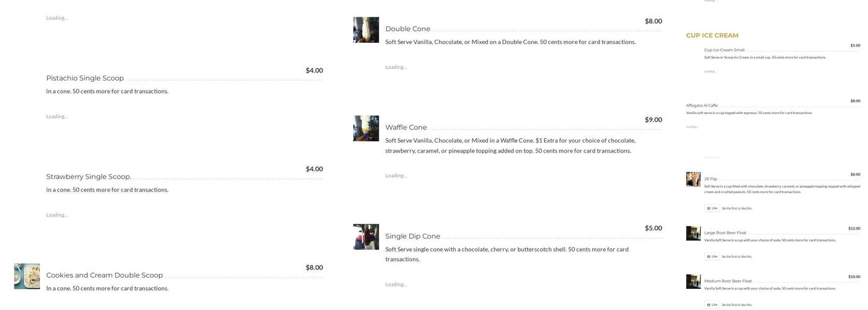This screenshot has height=310, width=868.
Task: Click the Strawberry Single Scoop item title
Action: click(x=89, y=177)
